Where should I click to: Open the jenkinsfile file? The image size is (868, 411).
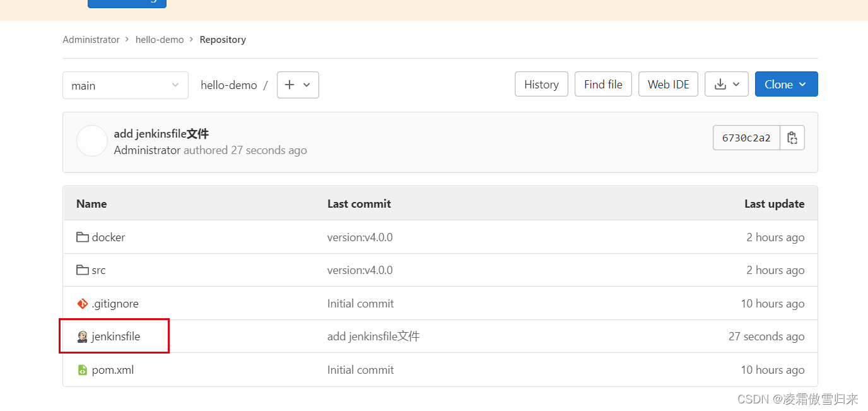(115, 337)
